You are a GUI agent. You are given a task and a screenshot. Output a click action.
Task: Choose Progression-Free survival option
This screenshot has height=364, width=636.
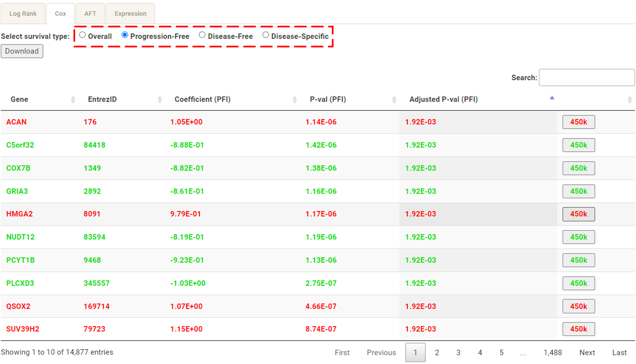[125, 35]
